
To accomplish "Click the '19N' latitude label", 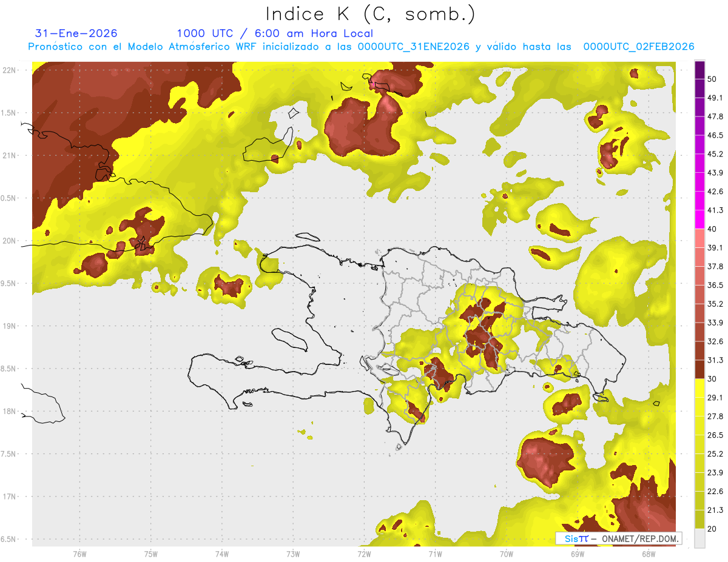I will click(x=10, y=326).
